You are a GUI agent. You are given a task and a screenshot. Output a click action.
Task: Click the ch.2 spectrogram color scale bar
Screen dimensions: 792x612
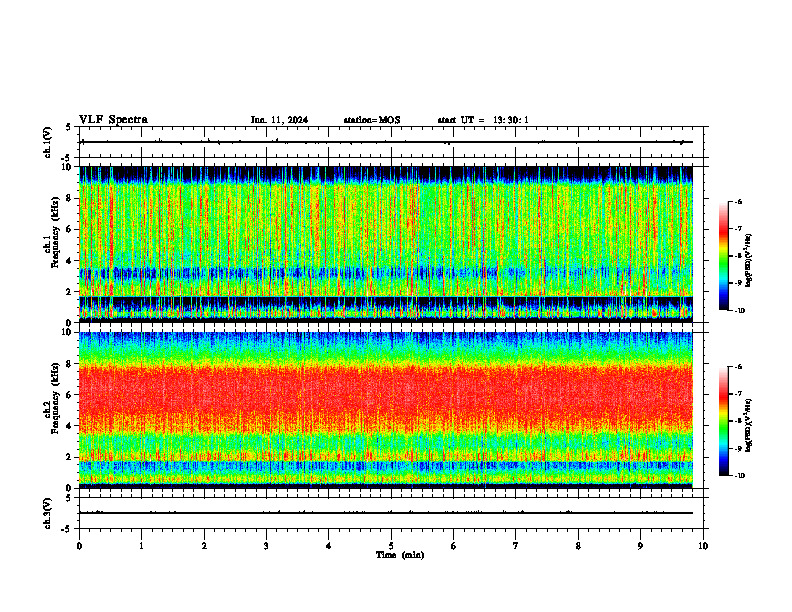pyautogui.click(x=723, y=421)
